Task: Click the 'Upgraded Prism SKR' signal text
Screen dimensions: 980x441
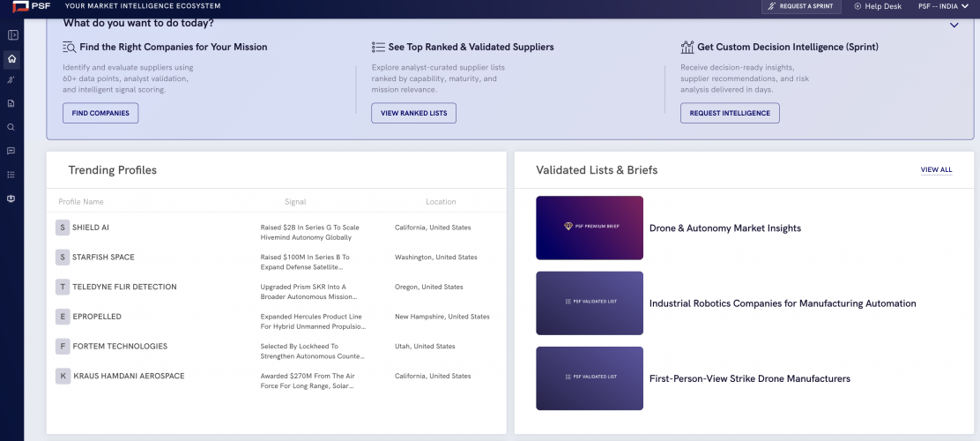Action: [308, 292]
